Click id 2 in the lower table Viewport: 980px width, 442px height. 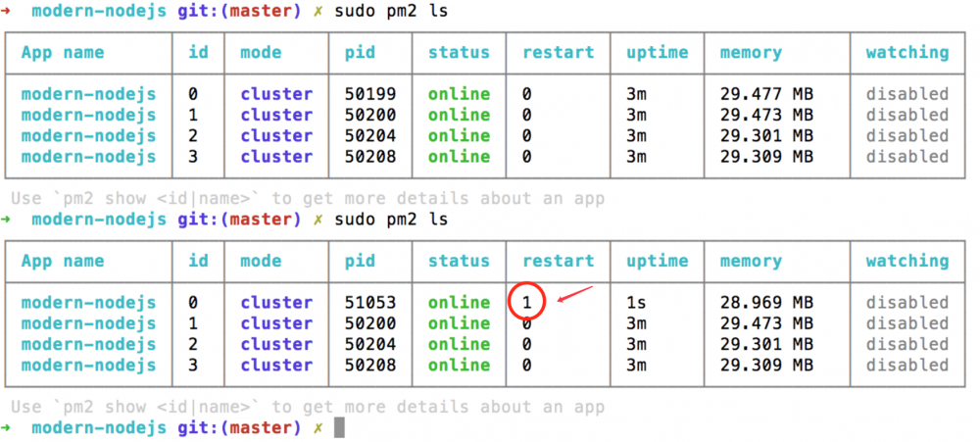point(193,344)
